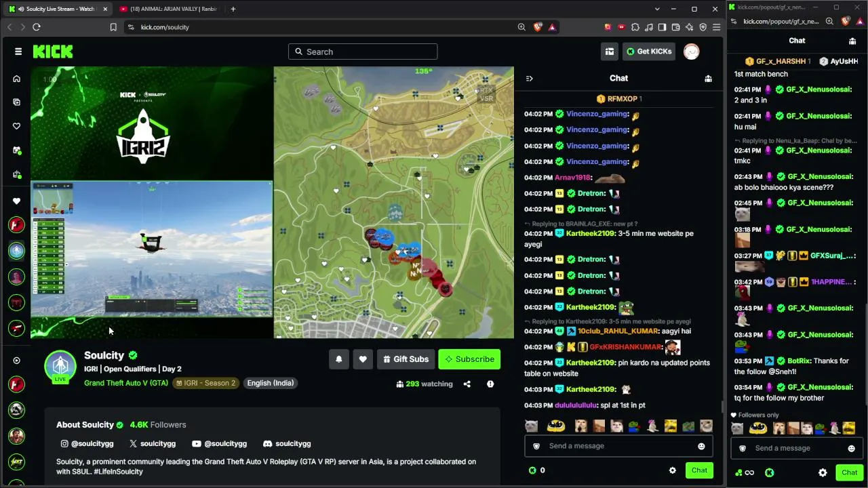Follow Soulcity with the heart button
This screenshot has height=488, width=868.
coord(363,359)
